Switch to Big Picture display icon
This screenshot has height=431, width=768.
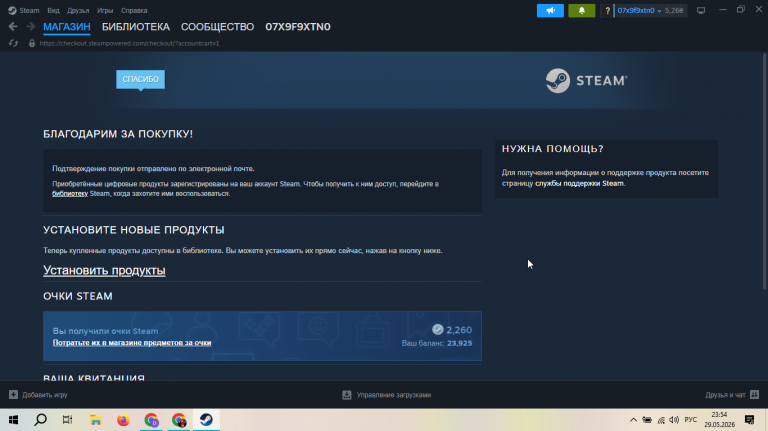[x=701, y=10]
